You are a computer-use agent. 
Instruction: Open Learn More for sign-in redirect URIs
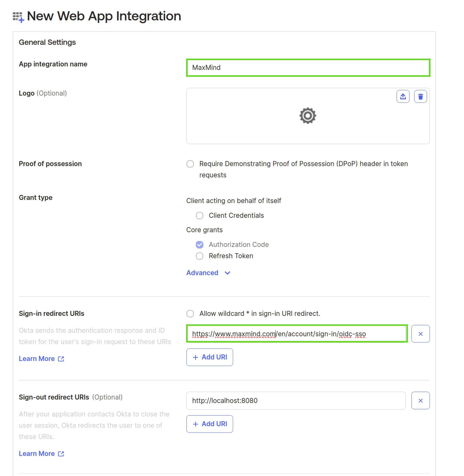tap(37, 359)
